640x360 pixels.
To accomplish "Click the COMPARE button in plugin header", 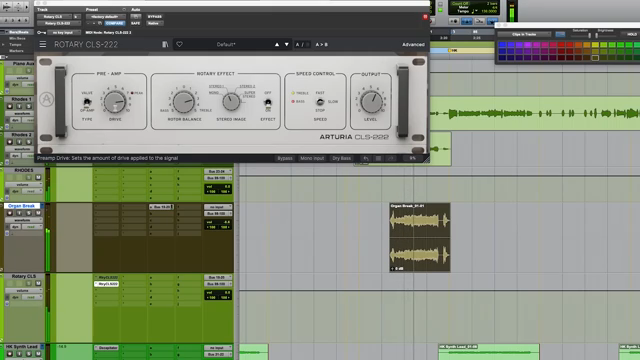I will click(115, 23).
